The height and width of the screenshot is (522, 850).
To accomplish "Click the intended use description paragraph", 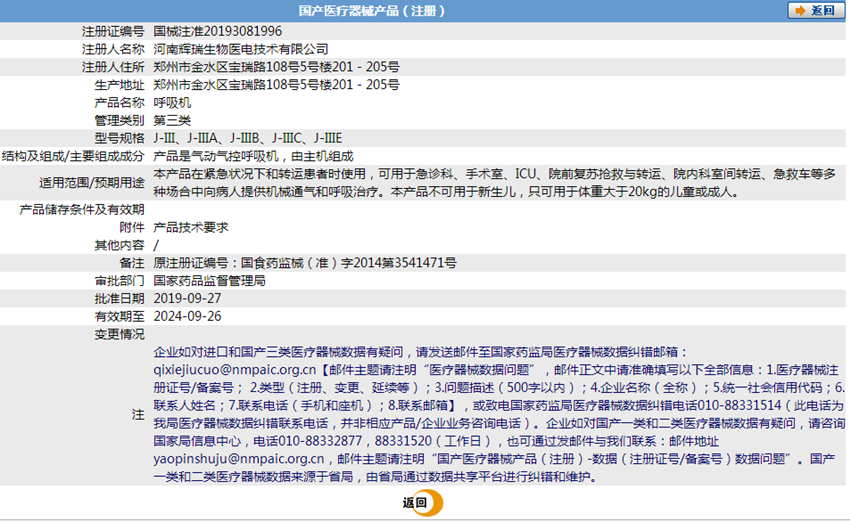I will pos(494,183).
